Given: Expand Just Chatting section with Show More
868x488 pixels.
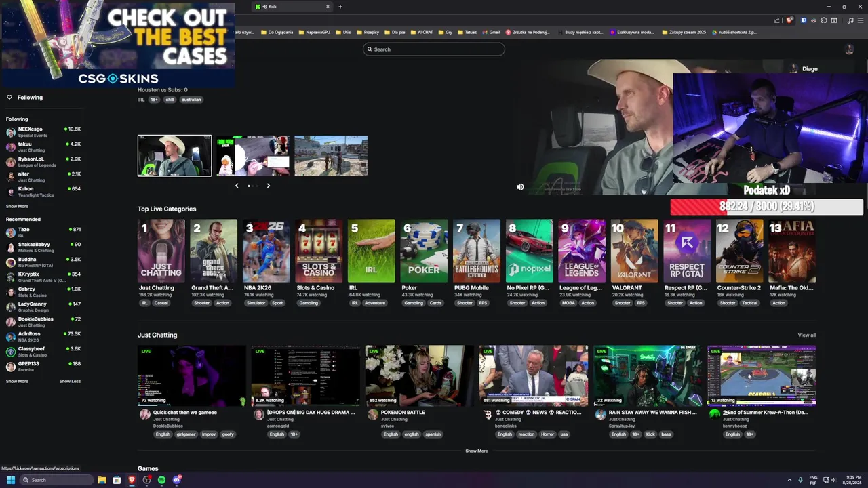Looking at the screenshot, I should [x=476, y=451].
